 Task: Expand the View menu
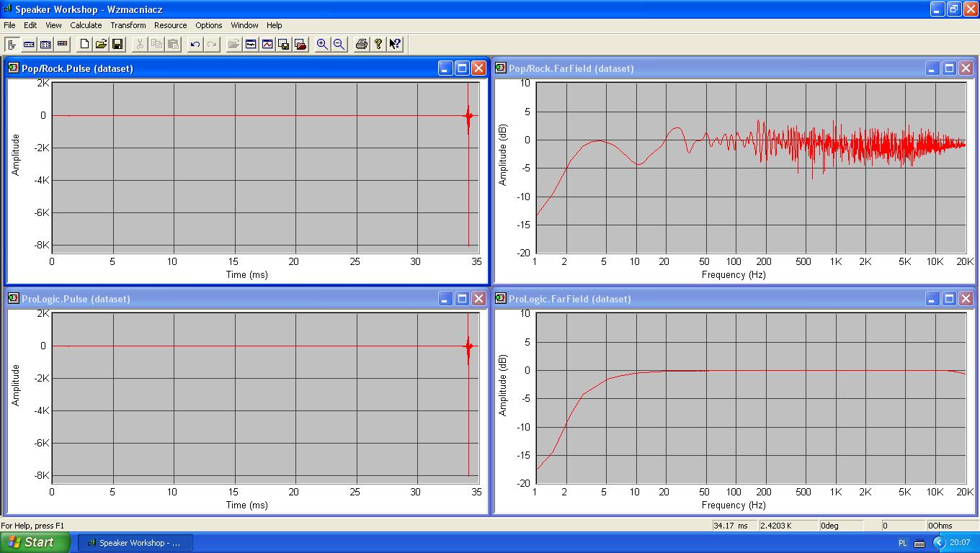(x=53, y=25)
